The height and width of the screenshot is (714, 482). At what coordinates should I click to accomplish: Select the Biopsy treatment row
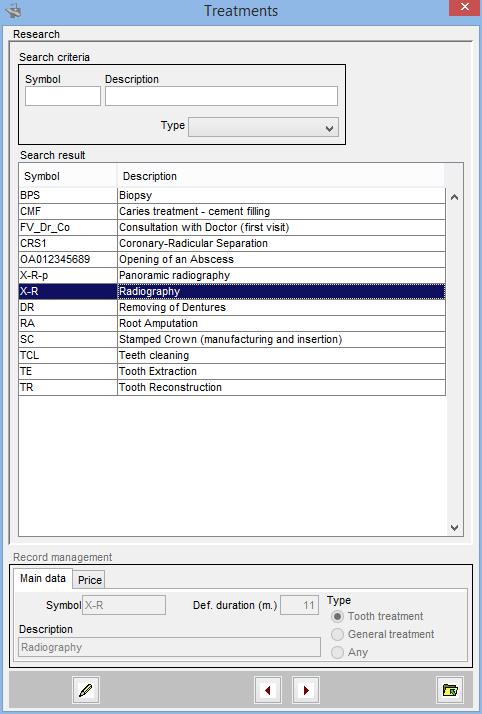232,195
